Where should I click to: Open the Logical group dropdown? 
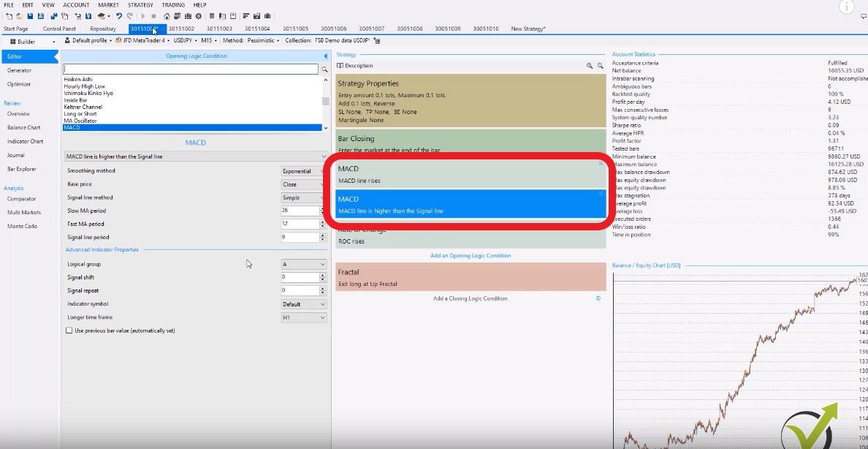click(304, 264)
